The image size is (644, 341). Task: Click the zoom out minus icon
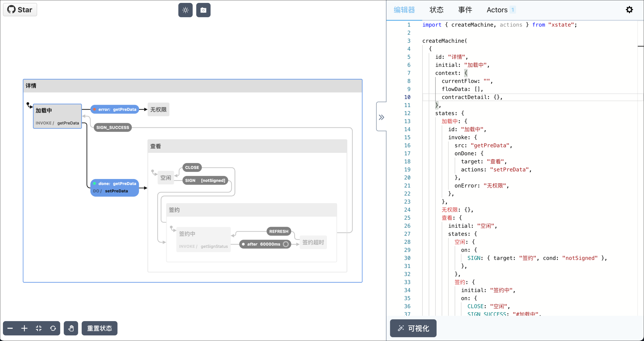coord(10,328)
